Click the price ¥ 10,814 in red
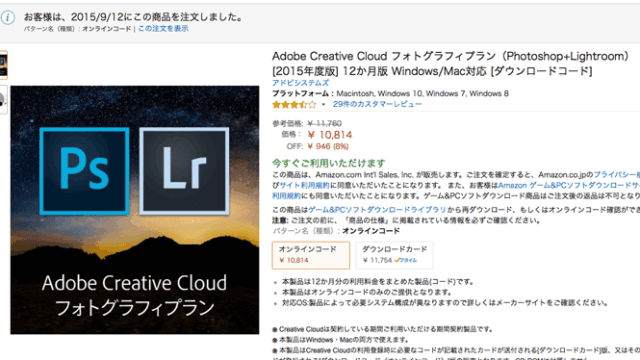The image size is (640, 360). pyautogui.click(x=330, y=135)
